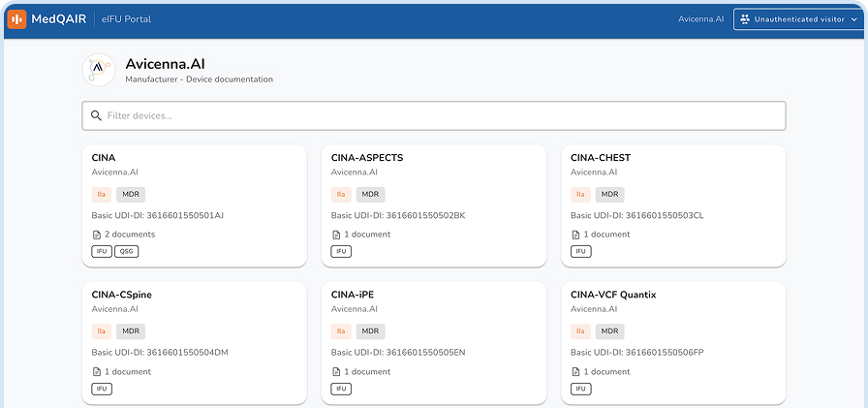Image resolution: width=868 pixels, height=408 pixels.
Task: Click IIa class badge on CINA-iPE card
Action: pos(341,331)
